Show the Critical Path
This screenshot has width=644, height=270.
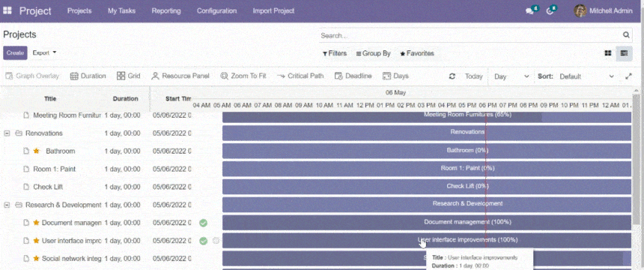pos(300,76)
